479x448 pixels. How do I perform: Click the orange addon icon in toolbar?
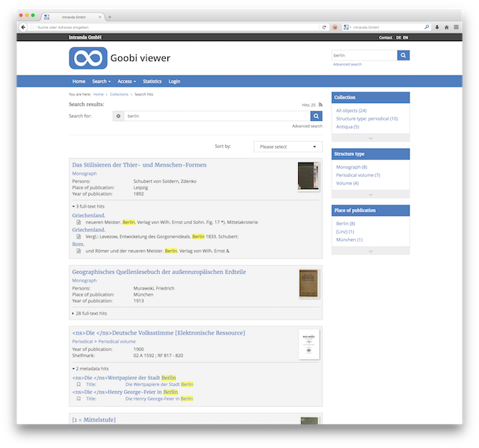coord(335,27)
